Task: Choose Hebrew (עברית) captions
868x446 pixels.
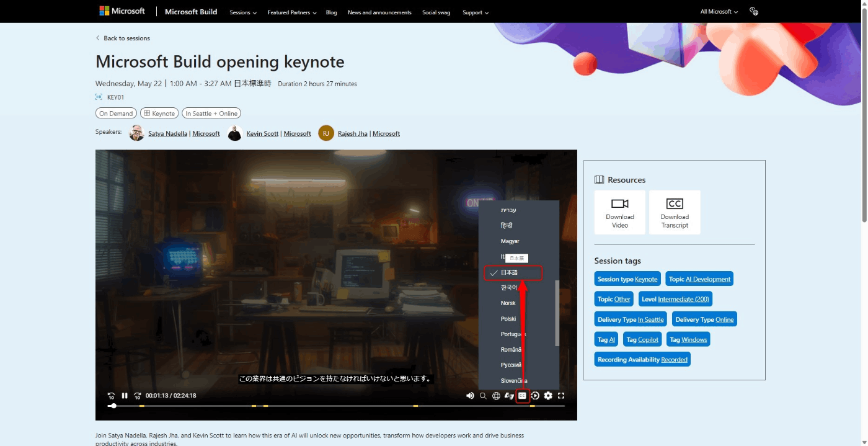Action: (508, 210)
